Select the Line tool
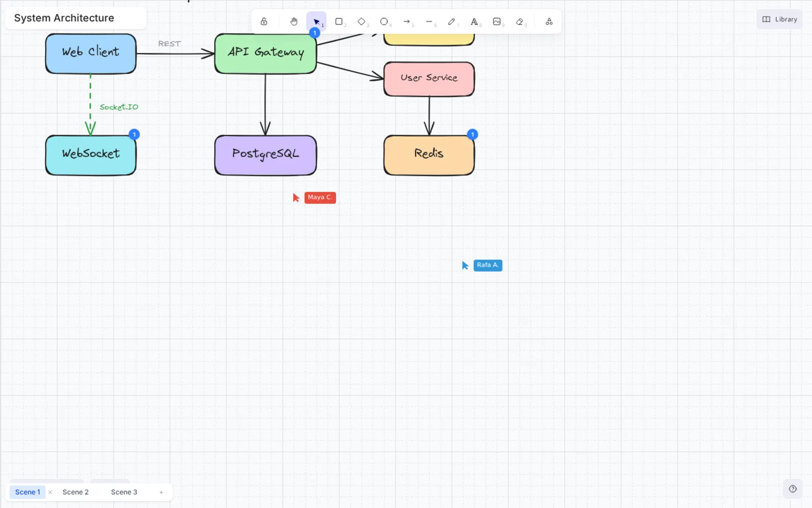Viewport: 812px width, 508px height. click(x=429, y=21)
